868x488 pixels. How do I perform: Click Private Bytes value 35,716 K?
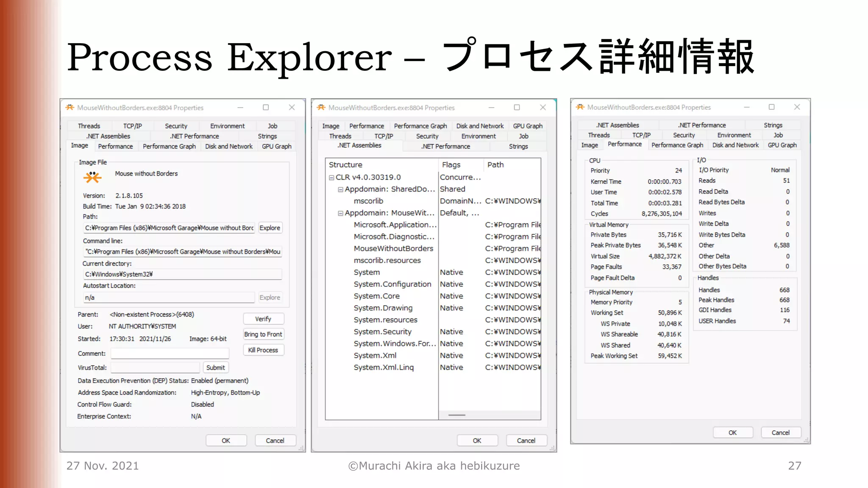[x=670, y=235]
